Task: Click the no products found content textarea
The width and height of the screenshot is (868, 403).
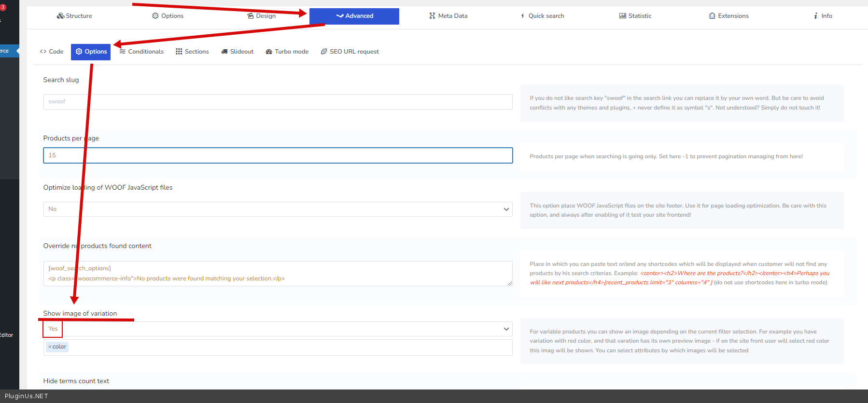Action: [278, 274]
